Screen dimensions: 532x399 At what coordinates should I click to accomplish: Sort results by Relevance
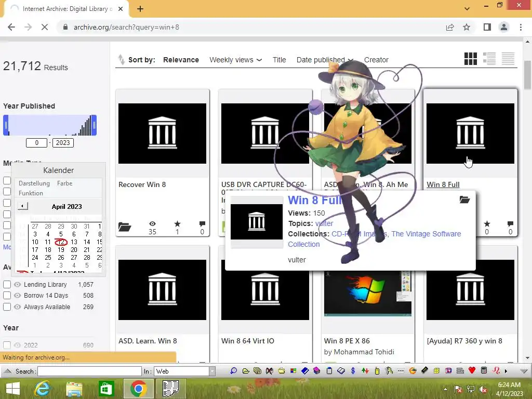tap(181, 60)
